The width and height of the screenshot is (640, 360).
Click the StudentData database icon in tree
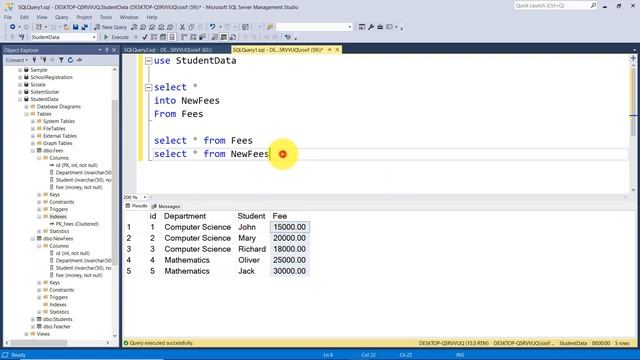point(27,99)
